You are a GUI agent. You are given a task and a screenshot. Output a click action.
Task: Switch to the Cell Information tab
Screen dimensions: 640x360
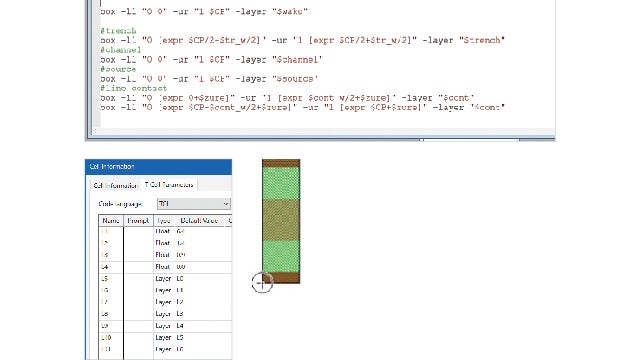(116, 185)
